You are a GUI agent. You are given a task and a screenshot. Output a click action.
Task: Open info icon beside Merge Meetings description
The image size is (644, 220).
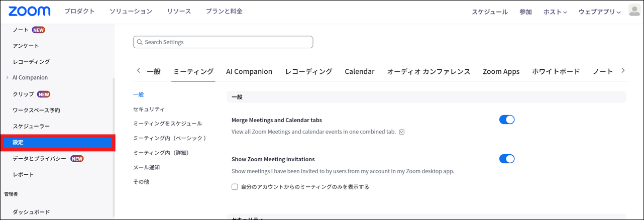402,132
